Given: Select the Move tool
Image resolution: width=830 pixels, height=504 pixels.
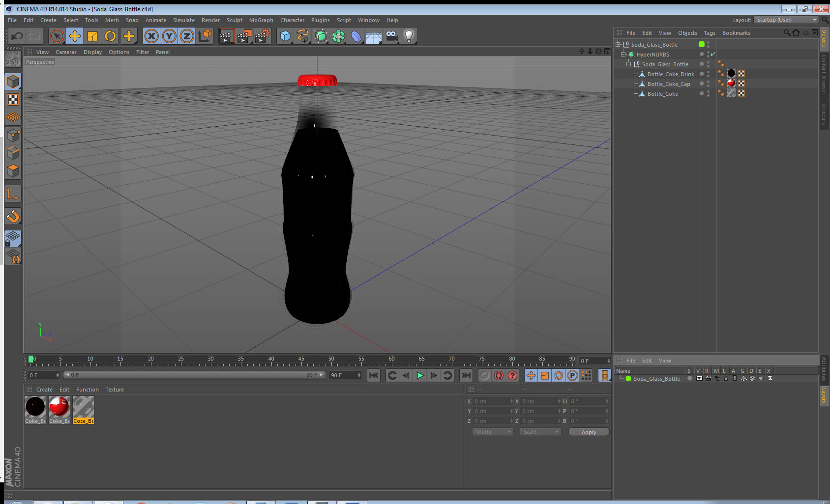Looking at the screenshot, I should [x=75, y=36].
